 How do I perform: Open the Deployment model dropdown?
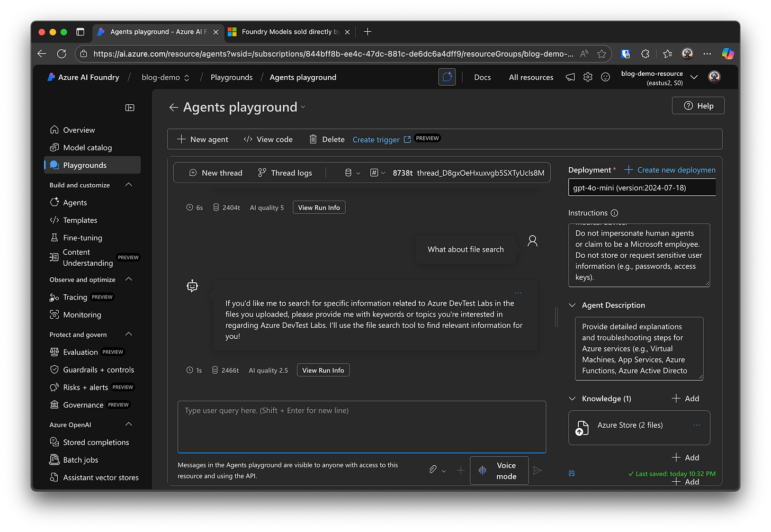click(641, 188)
